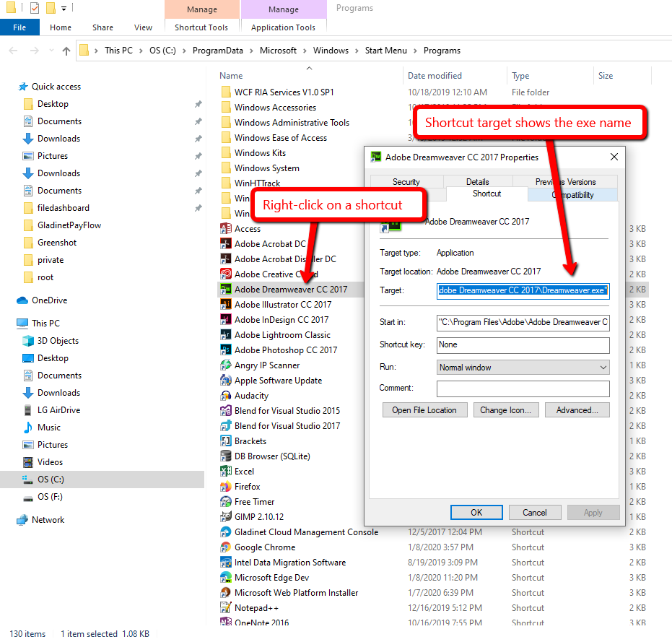The width and height of the screenshot is (672, 642).
Task: Click the Start in input field
Action: [523, 323]
